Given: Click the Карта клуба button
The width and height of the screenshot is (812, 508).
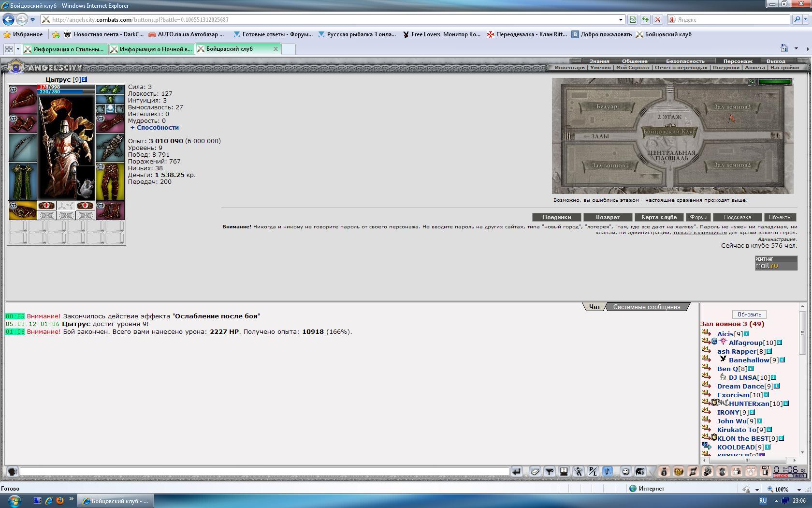Looking at the screenshot, I should tap(659, 217).
